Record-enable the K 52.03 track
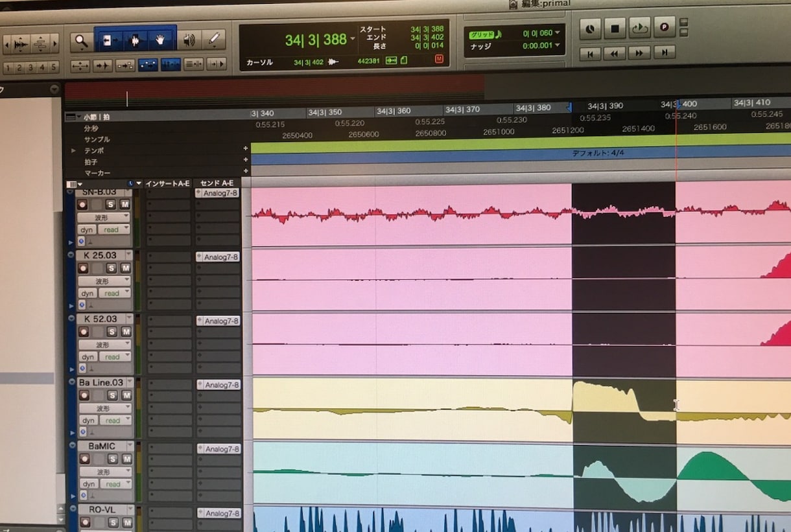The image size is (791, 532). [x=83, y=331]
